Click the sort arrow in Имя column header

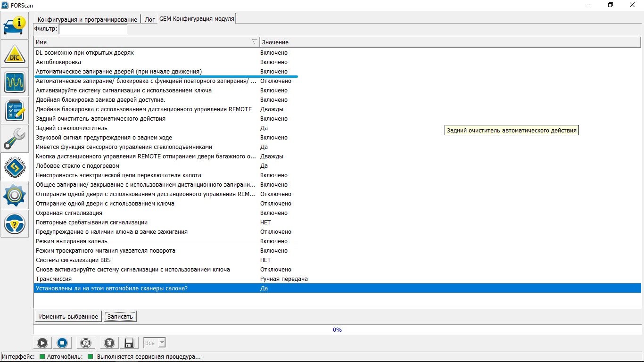pos(255,42)
